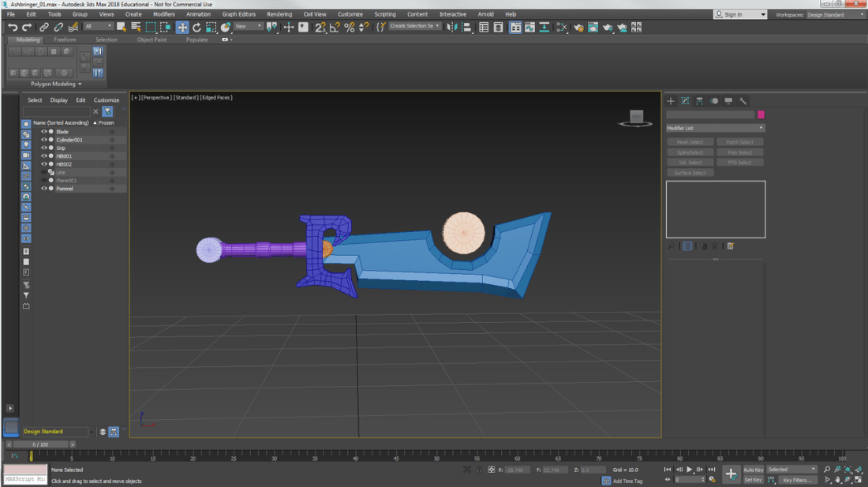Open the Workspaces Design Standard dropdown
The image size is (868, 487).
click(x=835, y=15)
